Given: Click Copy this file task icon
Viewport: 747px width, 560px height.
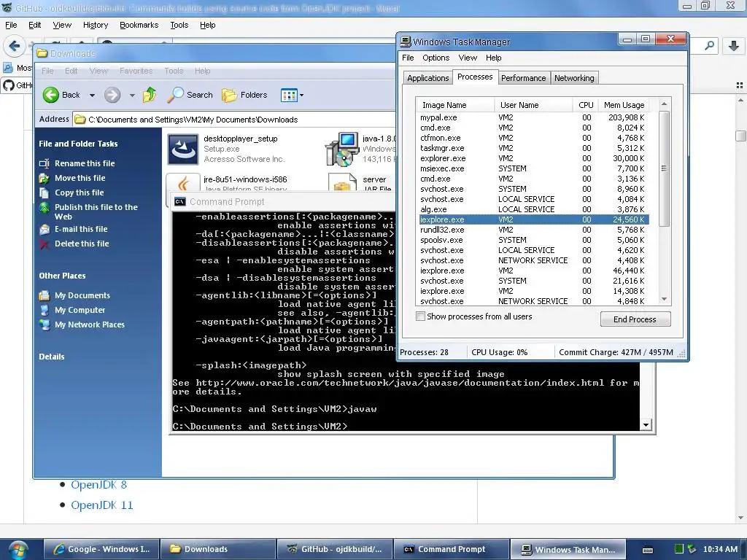Looking at the screenshot, I should (x=44, y=192).
